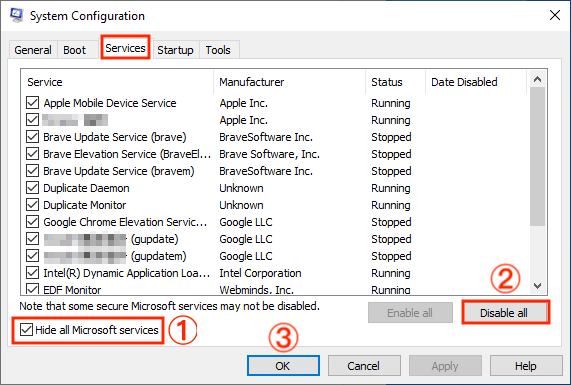571x385 pixels.
Task: Click the scrollbar up arrow
Action: tap(537, 79)
